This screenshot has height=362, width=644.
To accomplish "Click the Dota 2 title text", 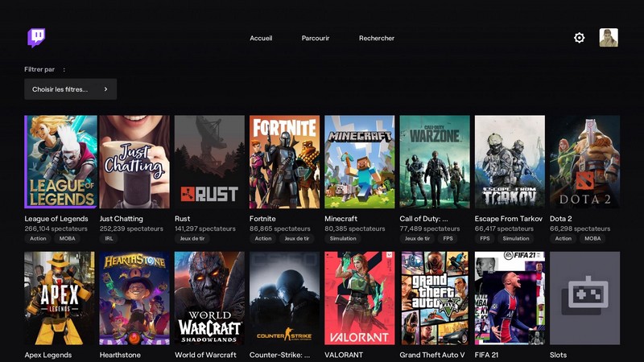I will click(x=560, y=219).
